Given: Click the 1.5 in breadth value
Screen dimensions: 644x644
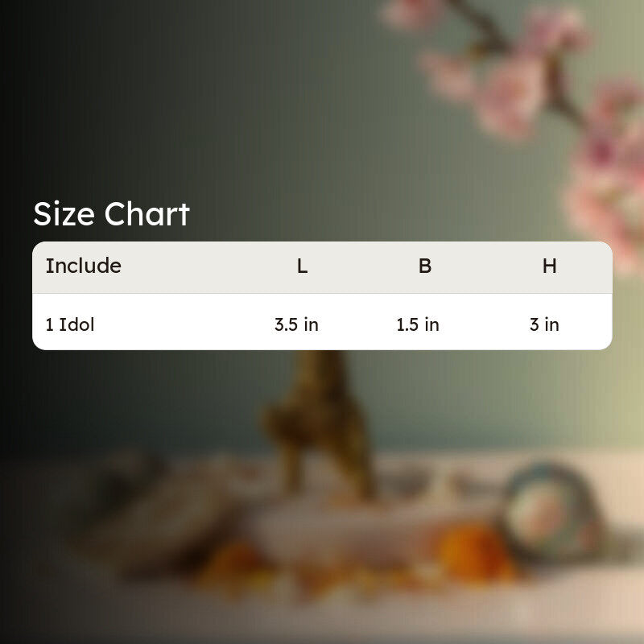Looking at the screenshot, I should [x=418, y=324].
